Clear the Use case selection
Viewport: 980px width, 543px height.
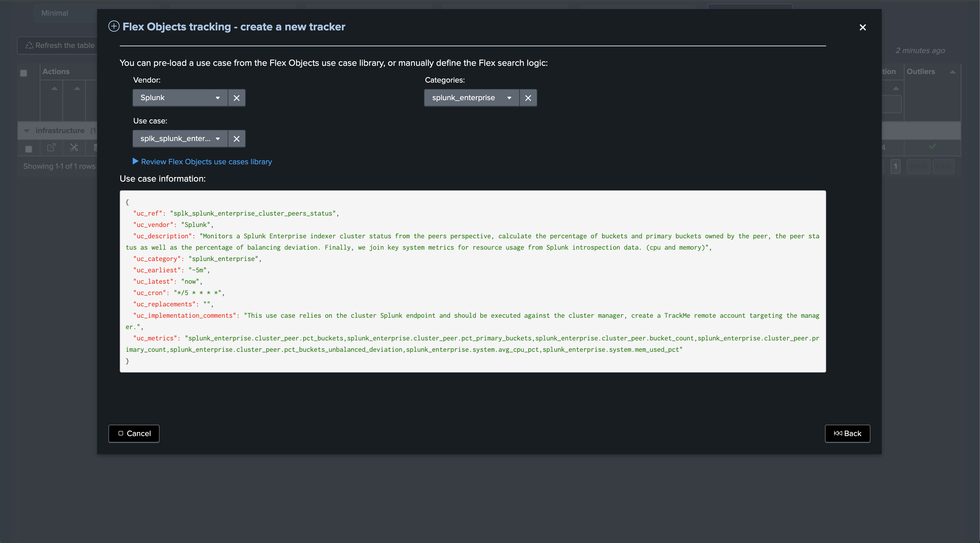[x=237, y=138]
